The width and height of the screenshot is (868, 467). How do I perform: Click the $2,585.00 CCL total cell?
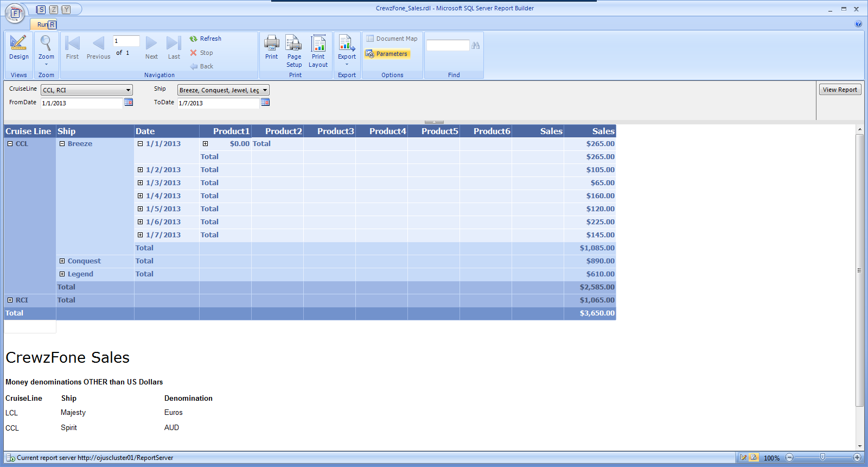click(x=590, y=287)
